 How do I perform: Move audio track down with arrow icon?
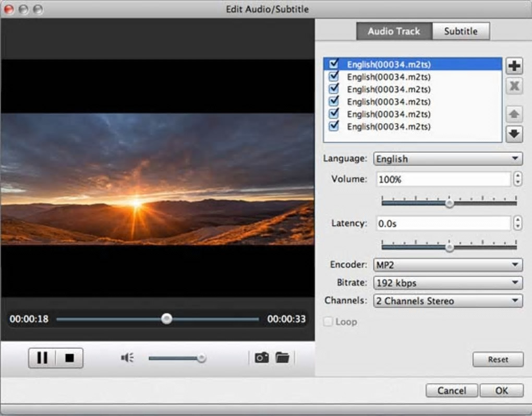coord(514,134)
